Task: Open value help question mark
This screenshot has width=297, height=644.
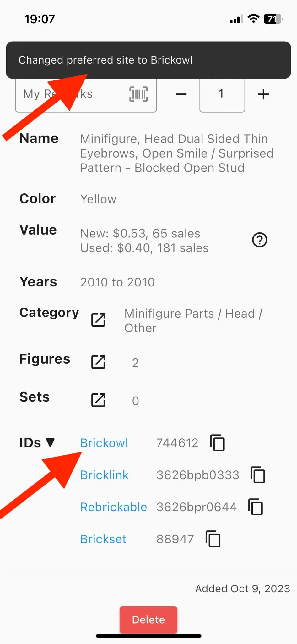Action: (260, 240)
